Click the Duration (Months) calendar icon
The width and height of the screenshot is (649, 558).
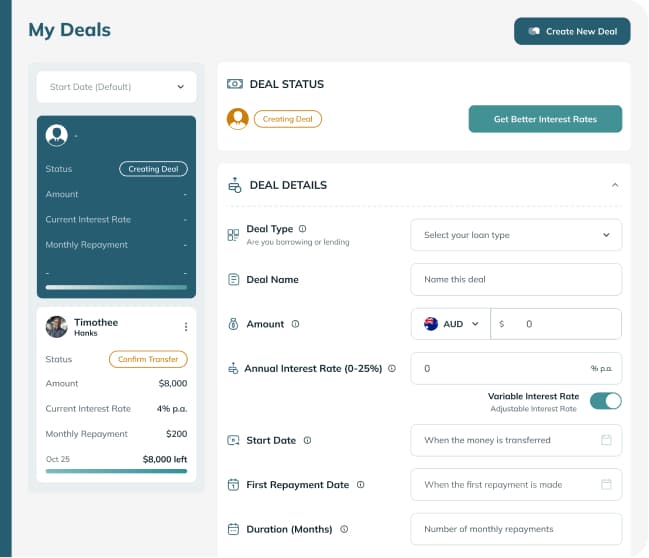click(x=233, y=529)
